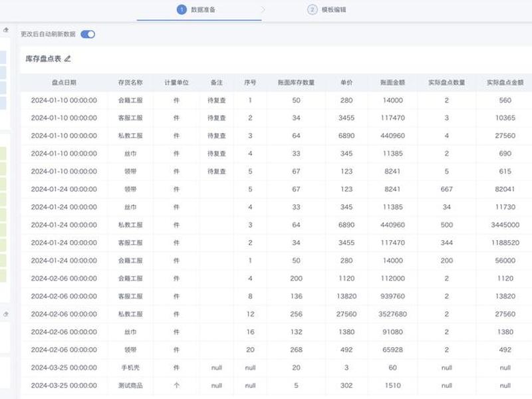Turn off the 更改后自动刷新数据 switch
532x399 pixels.
[88, 35]
